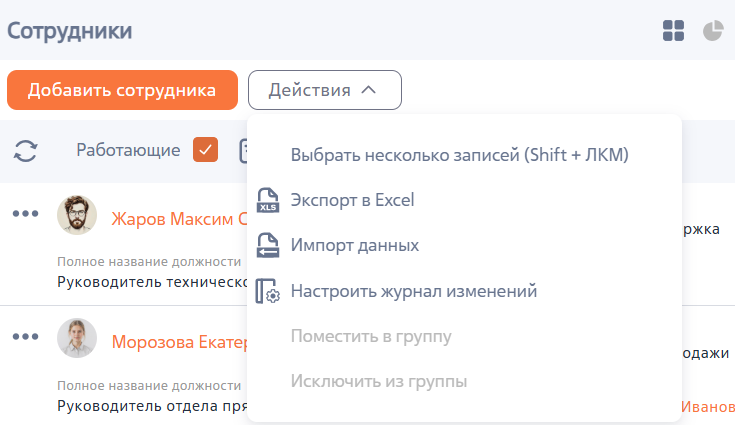This screenshot has height=425, width=735.
Task: Open employee link Жаров Максим
Action: pos(179,219)
